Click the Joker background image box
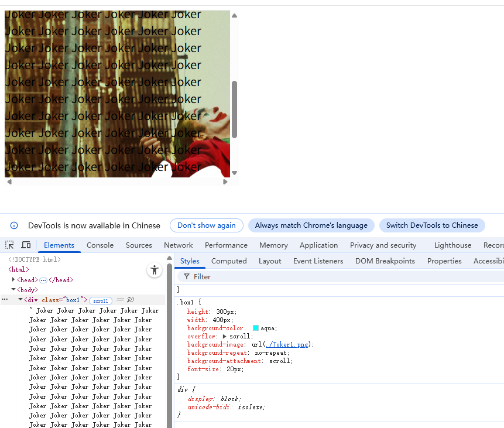This screenshot has height=428, width=504. (117, 94)
